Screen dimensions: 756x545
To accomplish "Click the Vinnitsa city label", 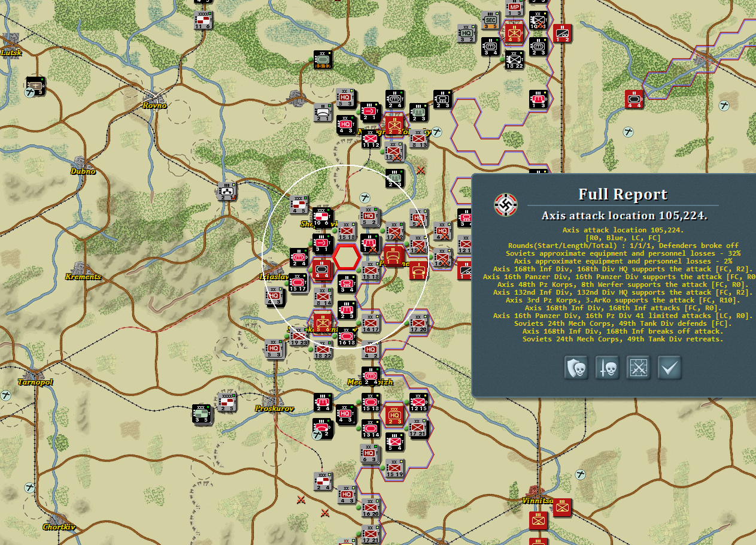I will pyautogui.click(x=539, y=501).
